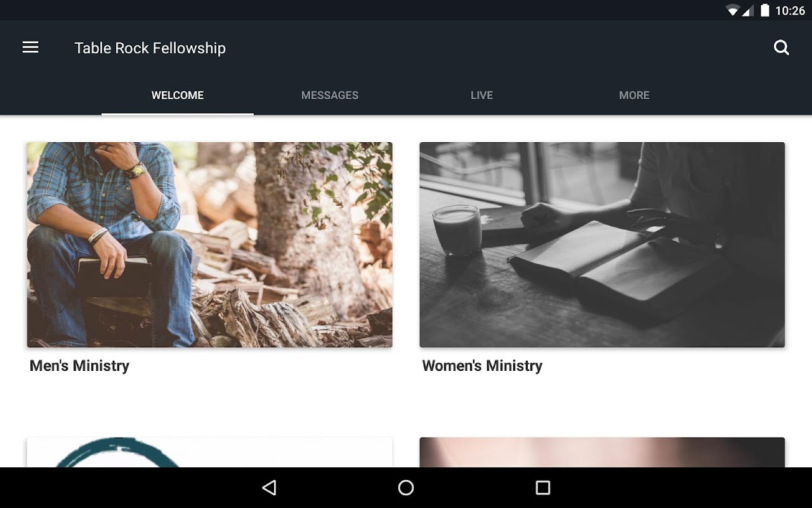Open recent apps with square button
This screenshot has height=508, width=812.
point(543,488)
